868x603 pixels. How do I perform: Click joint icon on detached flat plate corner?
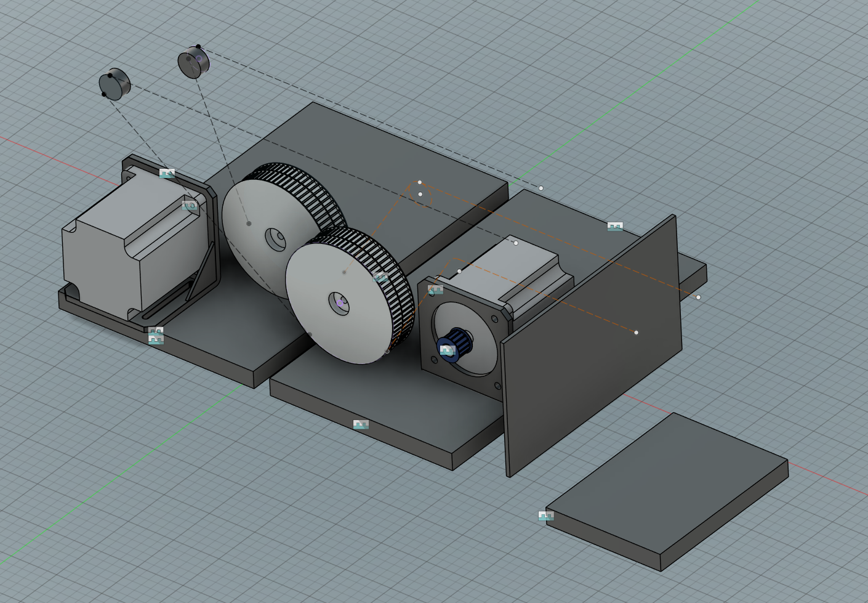tap(545, 516)
